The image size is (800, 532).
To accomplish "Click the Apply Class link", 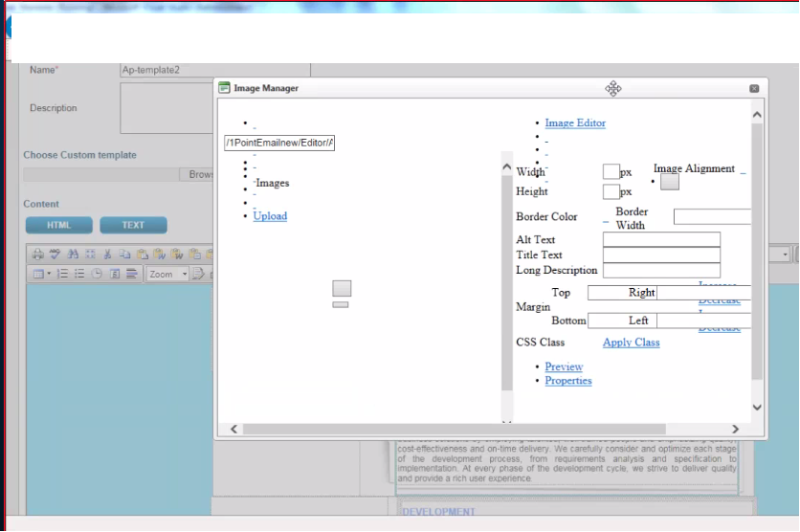I will tap(632, 343).
